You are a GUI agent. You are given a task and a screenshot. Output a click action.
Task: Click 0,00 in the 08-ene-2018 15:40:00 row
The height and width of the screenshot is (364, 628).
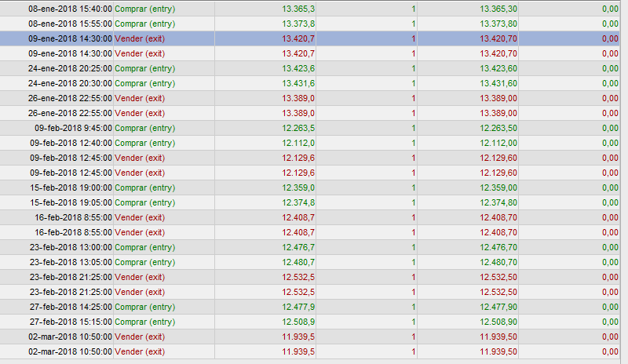(611, 9)
